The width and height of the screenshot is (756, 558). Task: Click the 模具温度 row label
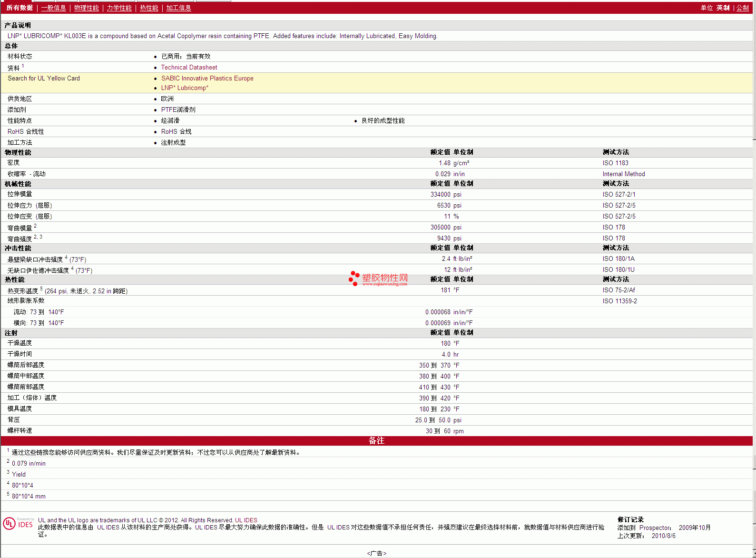[20, 409]
